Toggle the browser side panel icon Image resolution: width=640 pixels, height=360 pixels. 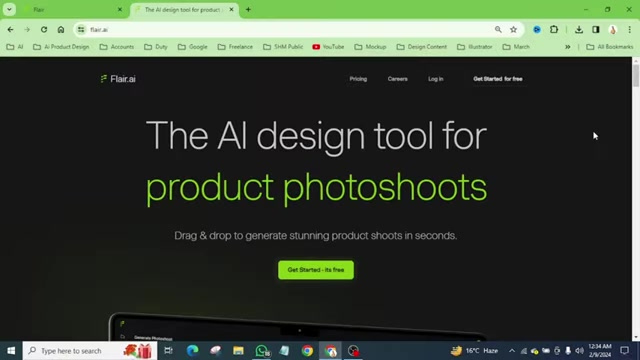[596, 29]
